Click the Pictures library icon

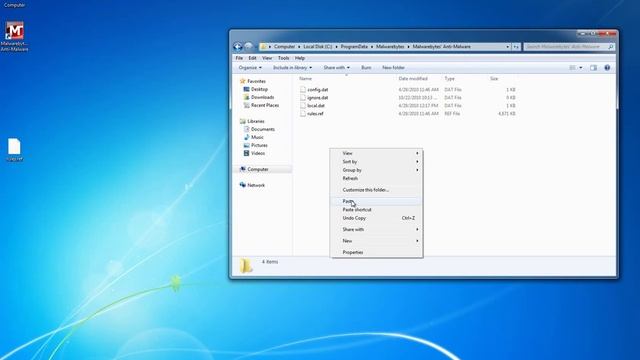click(x=247, y=145)
